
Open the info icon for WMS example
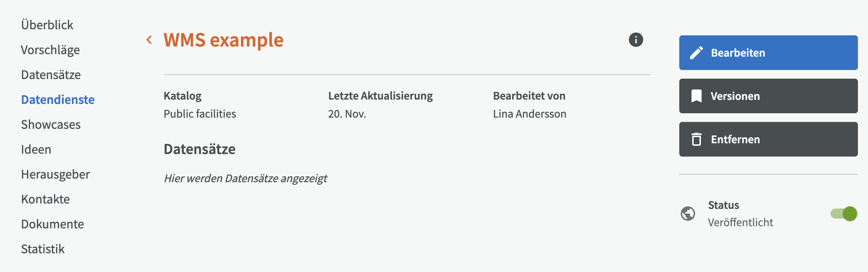tap(636, 40)
